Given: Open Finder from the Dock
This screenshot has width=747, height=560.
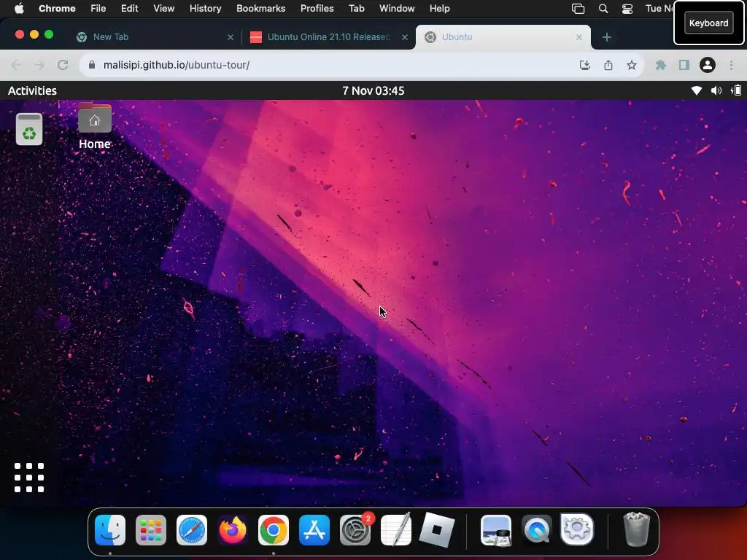Looking at the screenshot, I should point(110,530).
